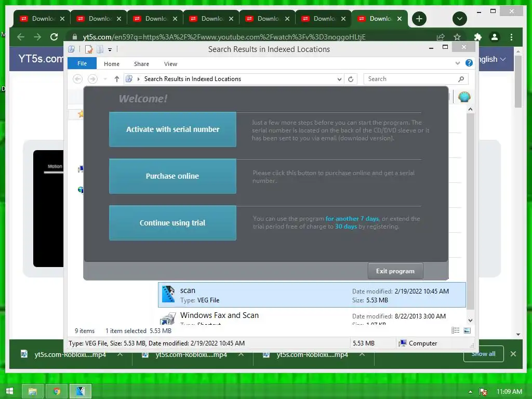Click the blue globe icon near the search box
The width and height of the screenshot is (532, 399).
[464, 97]
